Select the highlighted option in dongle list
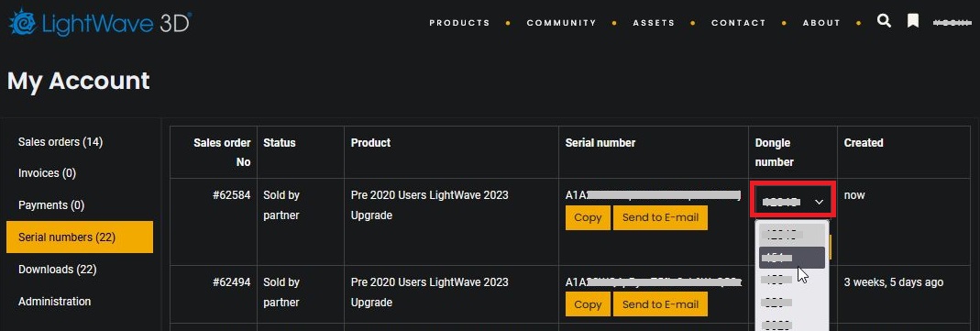 coord(792,258)
